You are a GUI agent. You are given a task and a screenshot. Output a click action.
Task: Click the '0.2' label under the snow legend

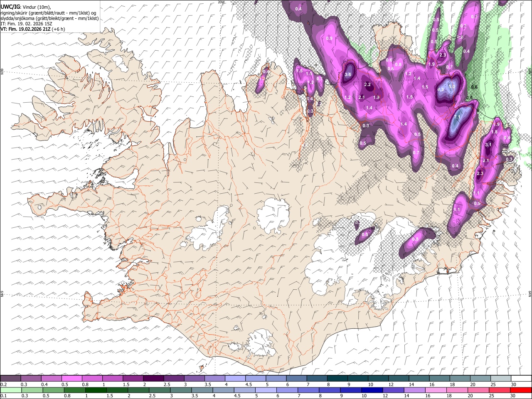click(3, 384)
